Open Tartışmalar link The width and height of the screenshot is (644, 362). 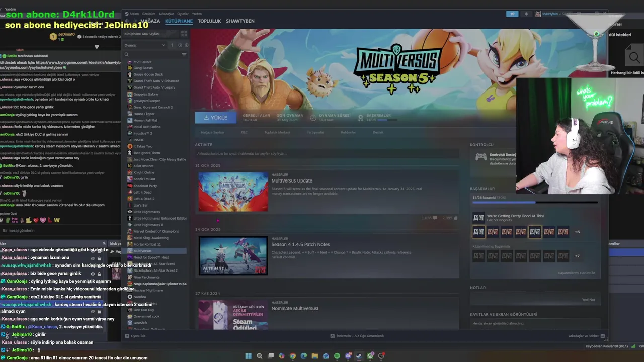315,132
